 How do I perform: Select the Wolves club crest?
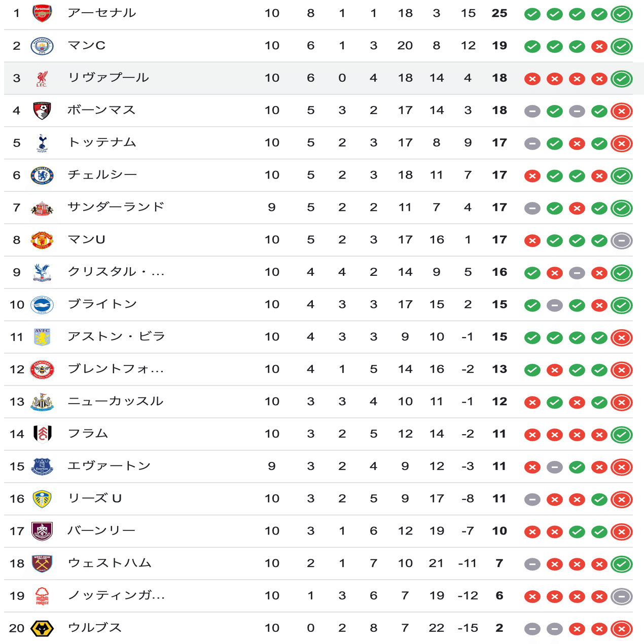[x=42, y=628]
